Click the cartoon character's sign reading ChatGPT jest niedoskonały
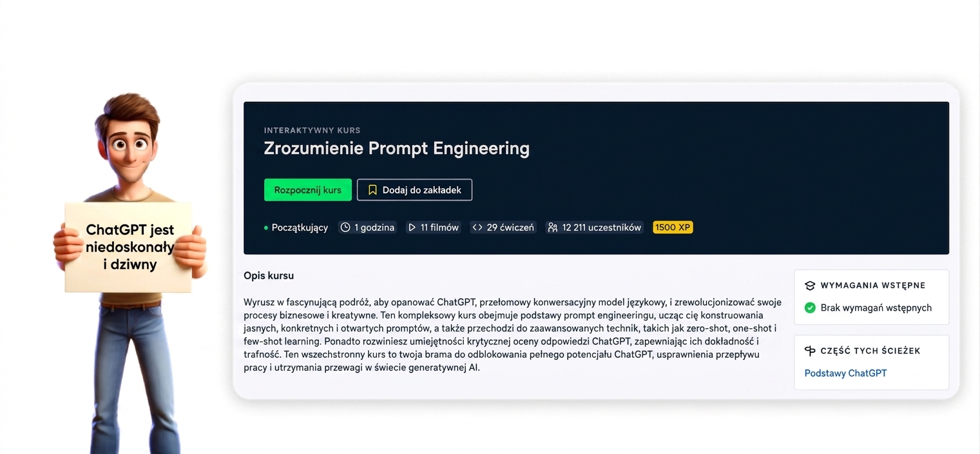The image size is (980, 454). click(x=129, y=247)
